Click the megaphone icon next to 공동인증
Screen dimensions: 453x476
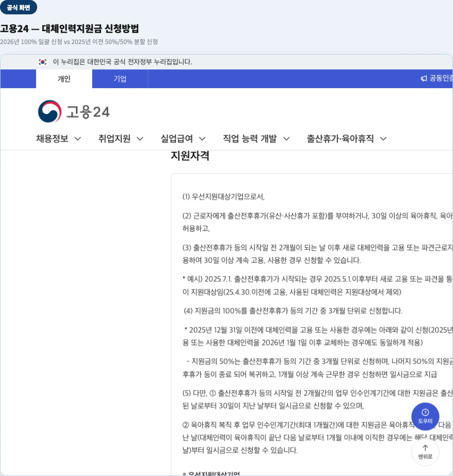[x=424, y=79]
